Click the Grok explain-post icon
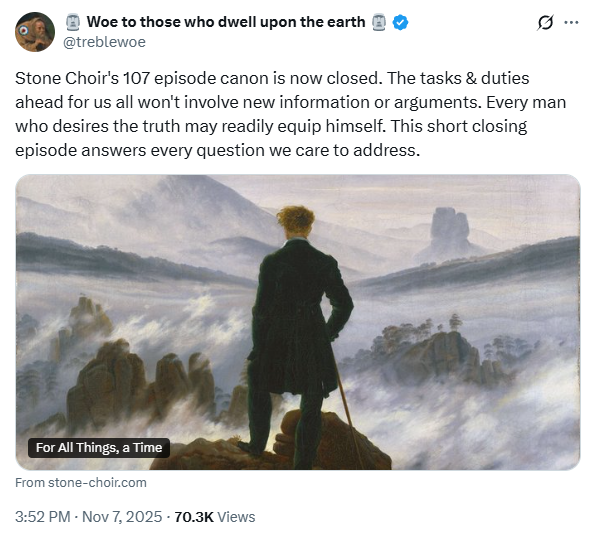This screenshot has width=596, height=540. click(545, 23)
